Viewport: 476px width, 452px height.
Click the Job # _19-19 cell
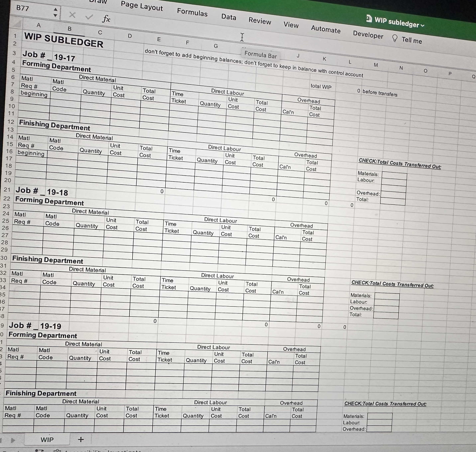click(x=35, y=326)
